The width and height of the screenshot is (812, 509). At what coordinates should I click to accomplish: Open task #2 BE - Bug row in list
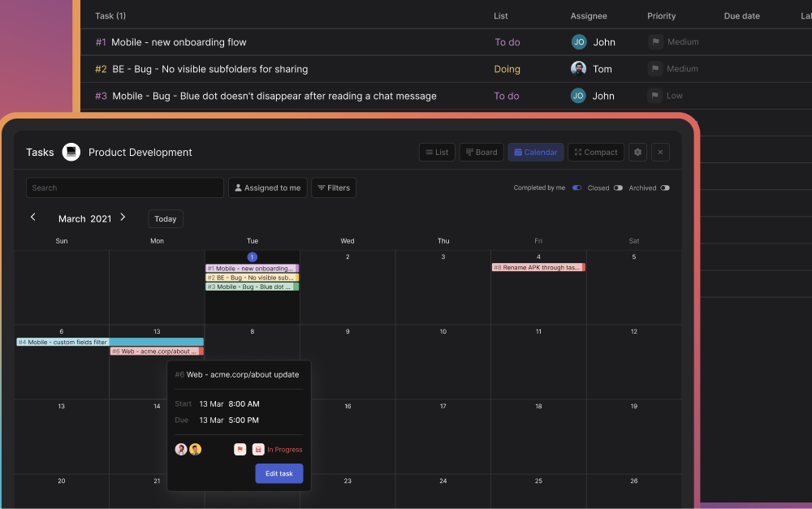tap(446, 69)
